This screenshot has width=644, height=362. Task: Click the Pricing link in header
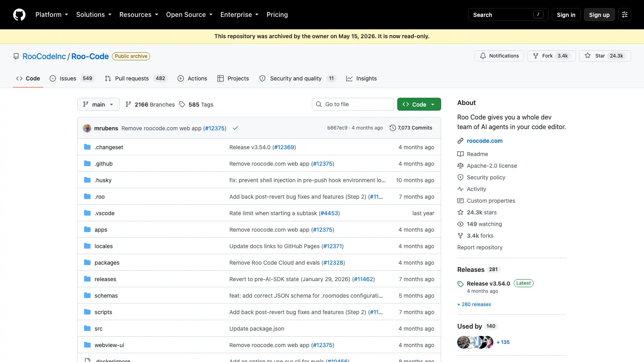point(277,14)
